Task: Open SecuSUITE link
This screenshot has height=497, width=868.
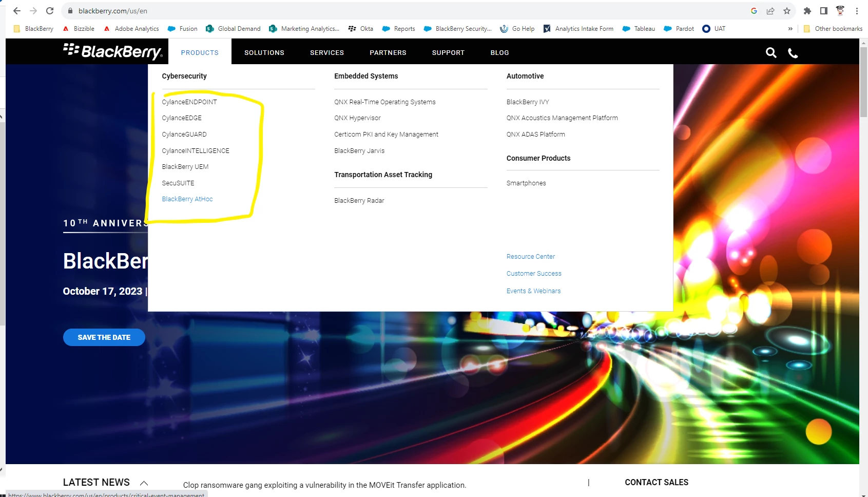Action: (x=178, y=183)
